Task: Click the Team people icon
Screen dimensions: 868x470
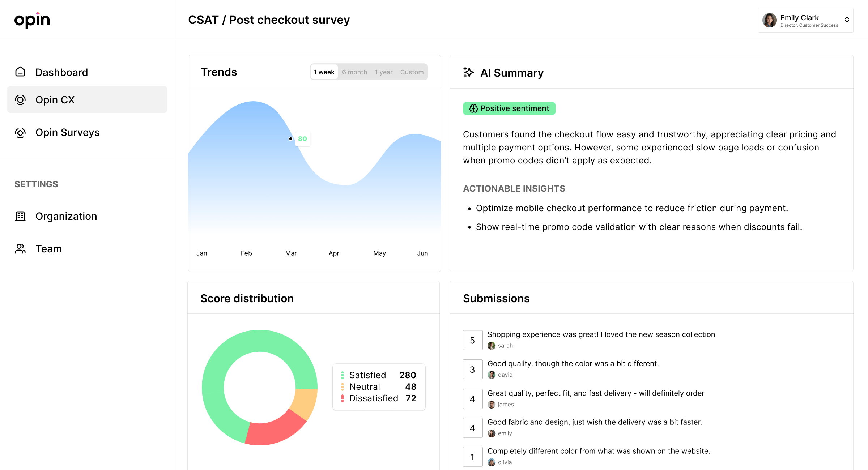Action: 20,248
